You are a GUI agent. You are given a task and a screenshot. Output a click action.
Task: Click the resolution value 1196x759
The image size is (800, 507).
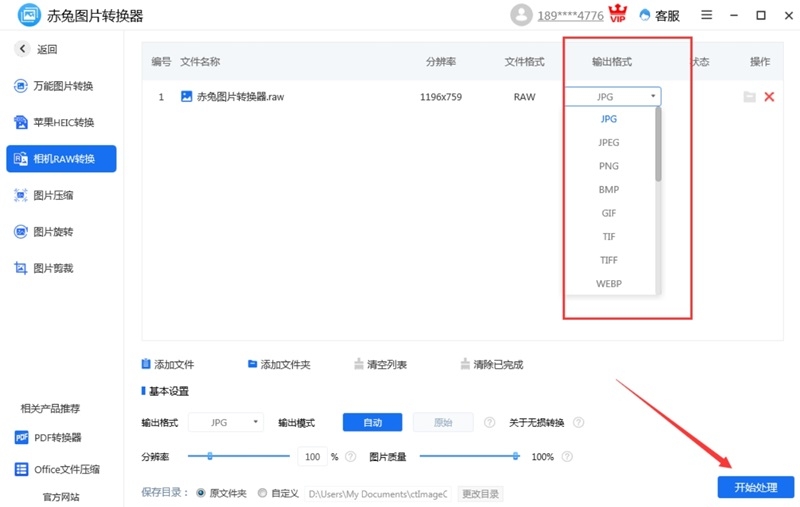[x=441, y=96]
